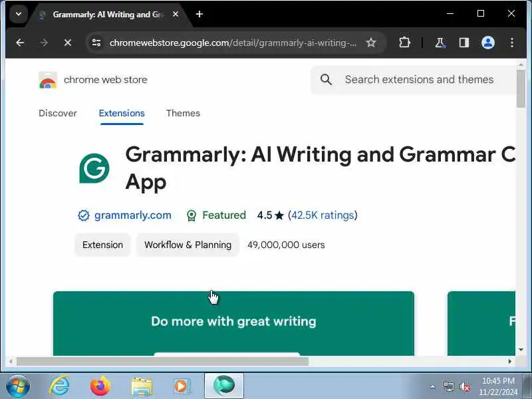Open the Windows Start menu
Viewport: 532px width, 399px height.
(18, 386)
